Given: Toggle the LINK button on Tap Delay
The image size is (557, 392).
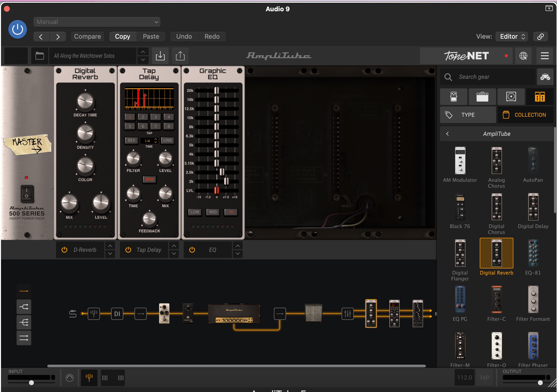Looking at the screenshot, I should (168, 140).
